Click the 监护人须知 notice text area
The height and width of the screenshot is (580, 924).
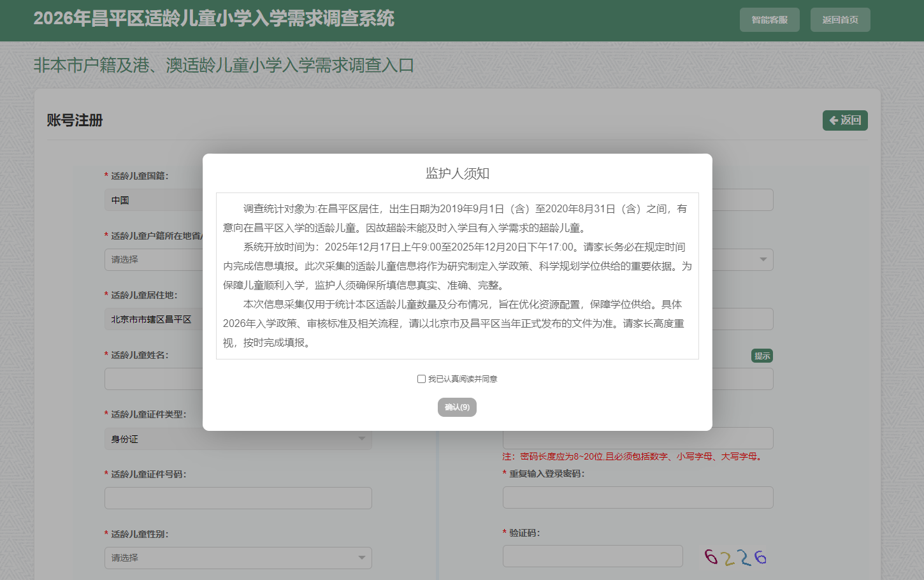(457, 276)
